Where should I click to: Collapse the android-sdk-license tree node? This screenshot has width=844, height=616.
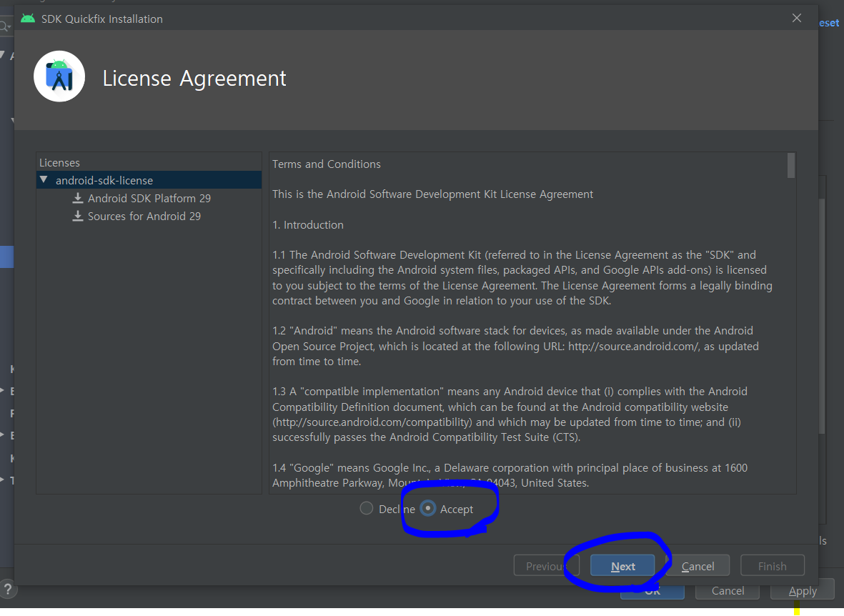click(44, 180)
